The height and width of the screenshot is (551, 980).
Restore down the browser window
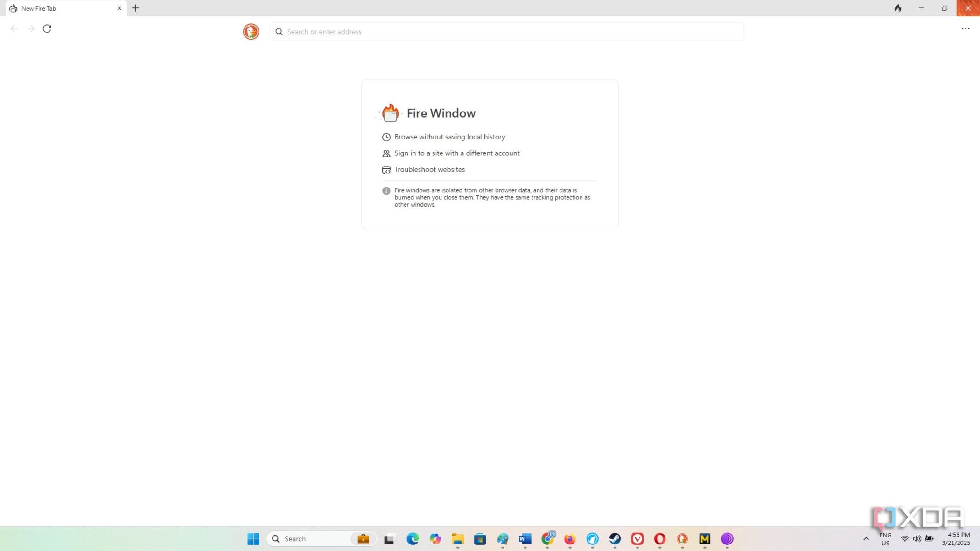pyautogui.click(x=945, y=8)
